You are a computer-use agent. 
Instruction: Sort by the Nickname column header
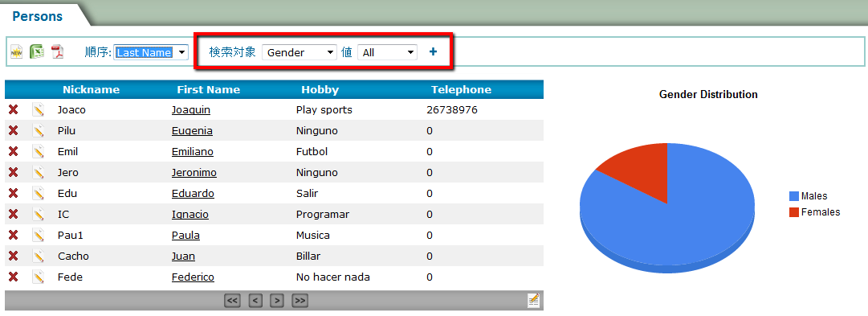coord(91,89)
